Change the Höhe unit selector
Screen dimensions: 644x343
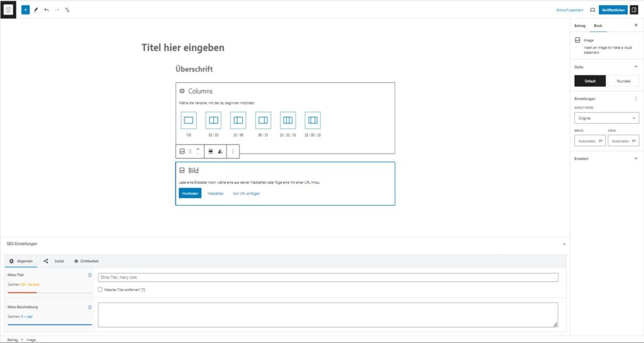pos(634,141)
